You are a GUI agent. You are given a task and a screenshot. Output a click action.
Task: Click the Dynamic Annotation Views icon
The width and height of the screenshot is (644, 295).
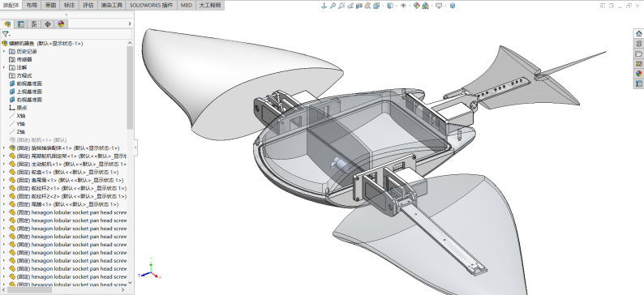[367, 6]
